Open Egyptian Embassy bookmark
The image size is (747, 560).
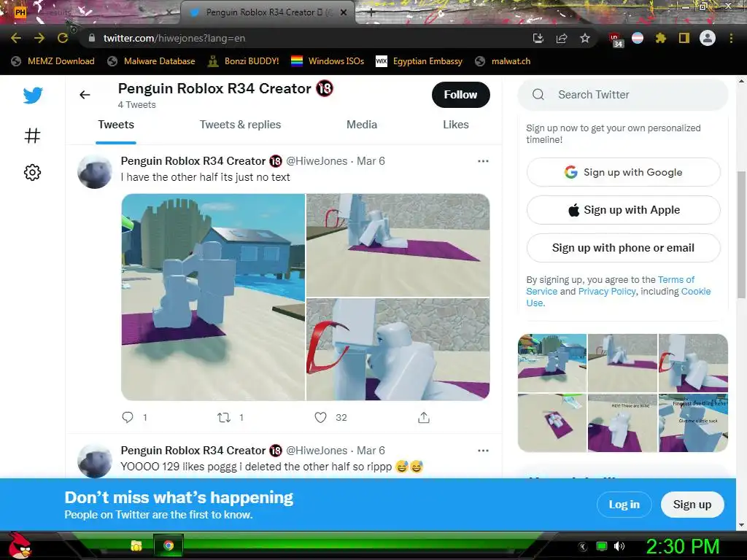coord(419,61)
